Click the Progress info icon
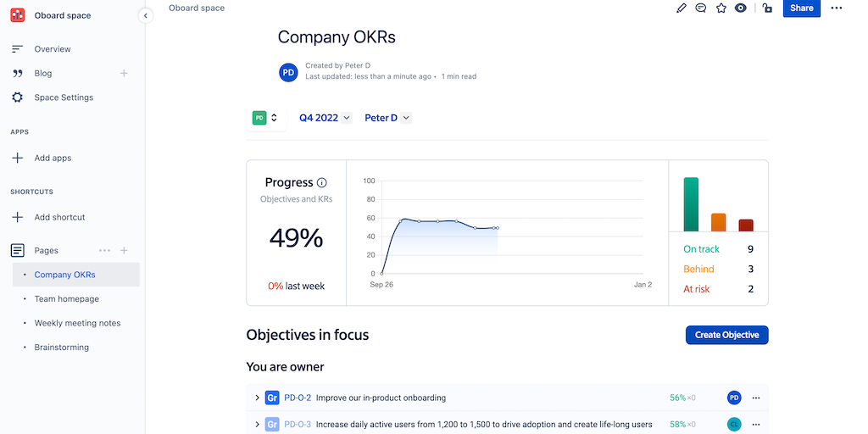This screenshot has width=868, height=434. tap(322, 182)
